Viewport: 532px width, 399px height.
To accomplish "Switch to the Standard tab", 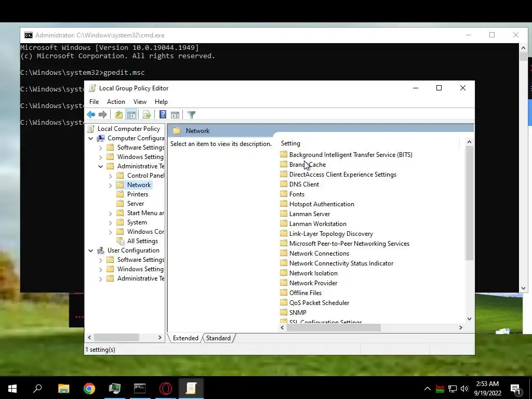I will tap(218, 338).
